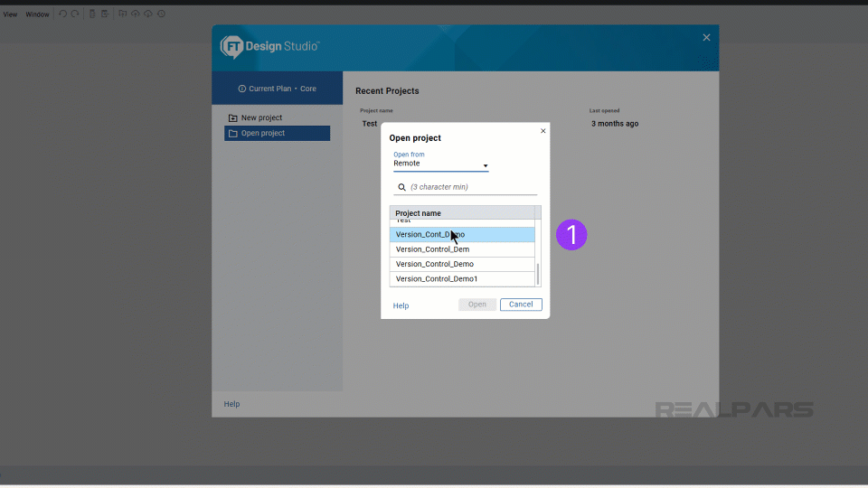Select Version_Control_Demo1 in project list
Image resolution: width=868 pixels, height=488 pixels.
[462, 279]
